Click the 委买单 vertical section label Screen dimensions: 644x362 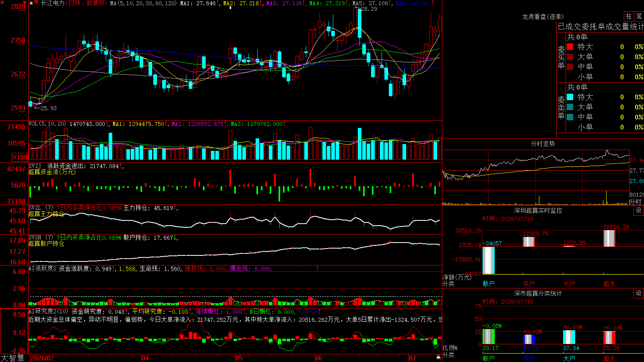pos(561,58)
